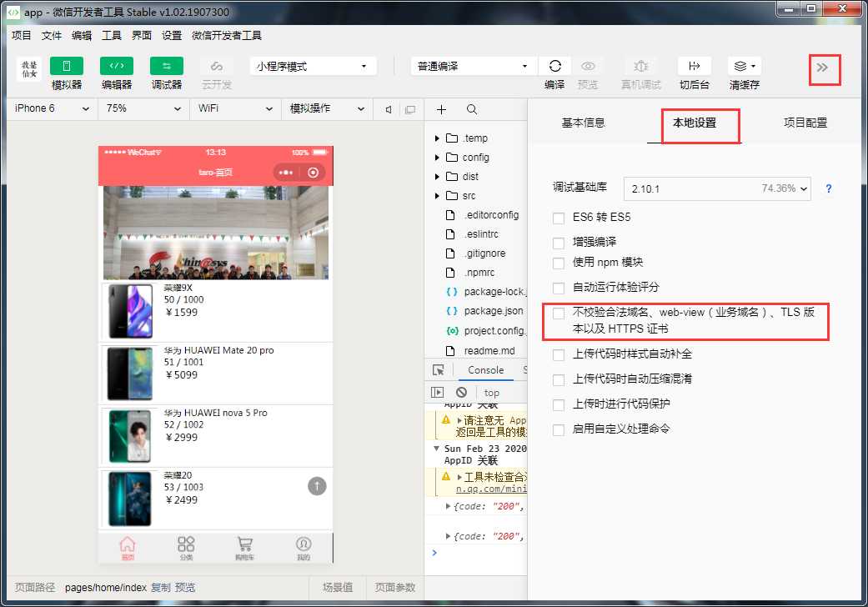Click the detach simulator window icon
The width and height of the screenshot is (868, 607).
410,109
